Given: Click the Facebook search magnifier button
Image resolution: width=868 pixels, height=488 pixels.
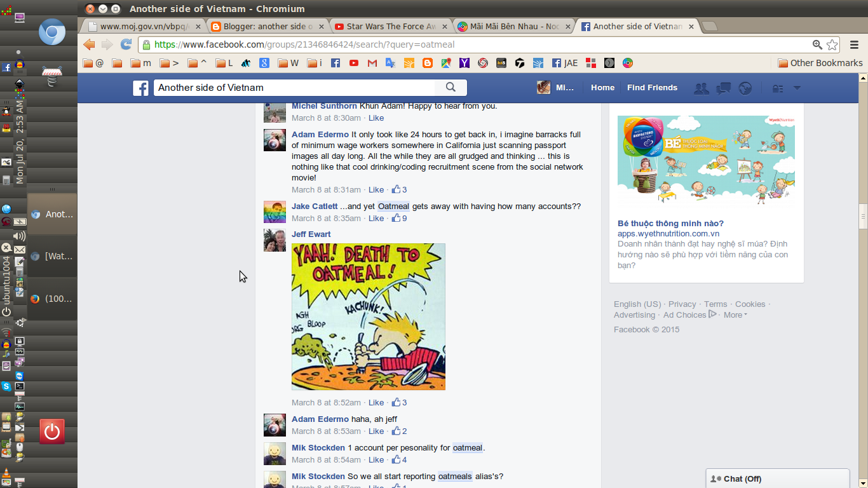Looking at the screenshot, I should [451, 88].
